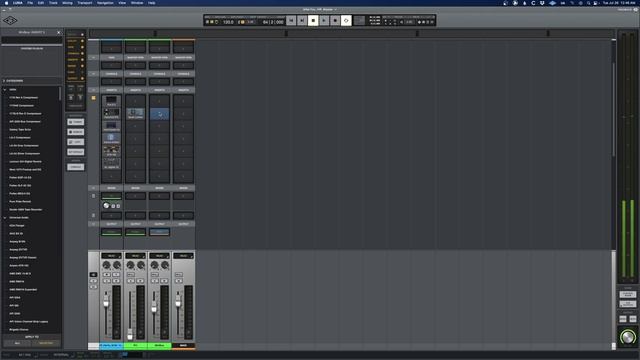This screenshot has height=360, width=640.
Task: Click the blue track name label
Action: point(111,346)
